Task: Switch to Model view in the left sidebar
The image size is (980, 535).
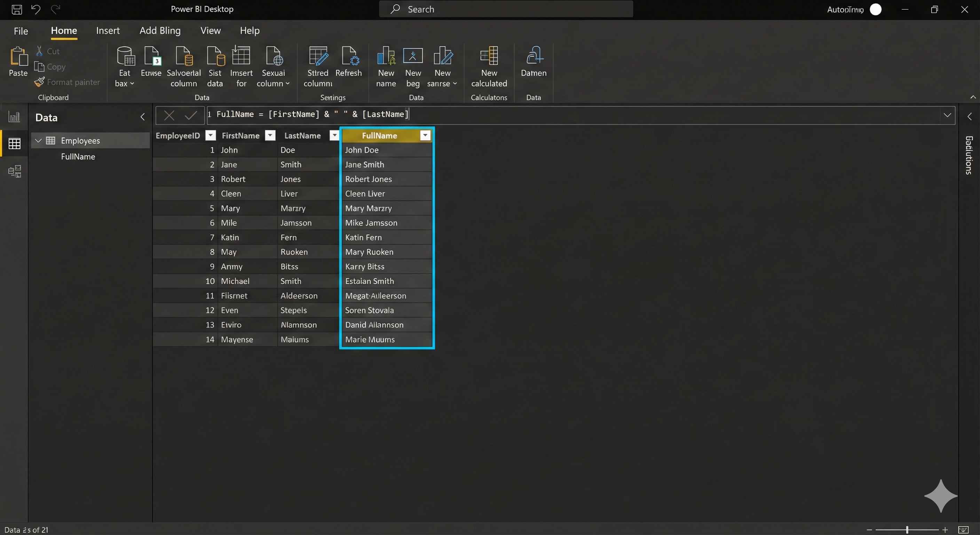Action: (x=15, y=171)
